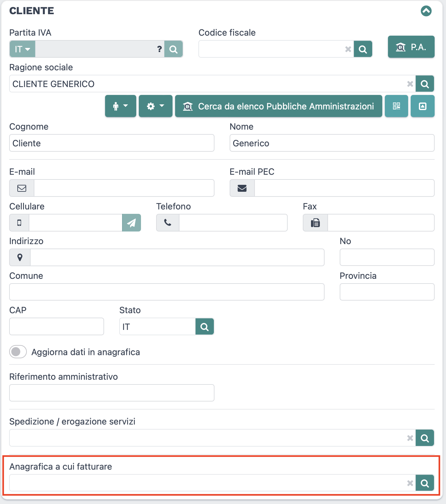The image size is (446, 504).
Task: Click the Partita IVA question mark
Action: (159, 49)
